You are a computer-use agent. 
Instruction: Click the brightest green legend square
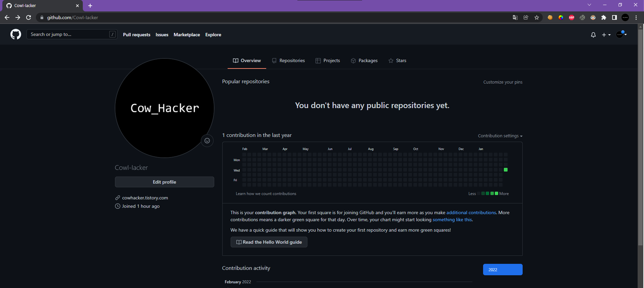coord(496,193)
